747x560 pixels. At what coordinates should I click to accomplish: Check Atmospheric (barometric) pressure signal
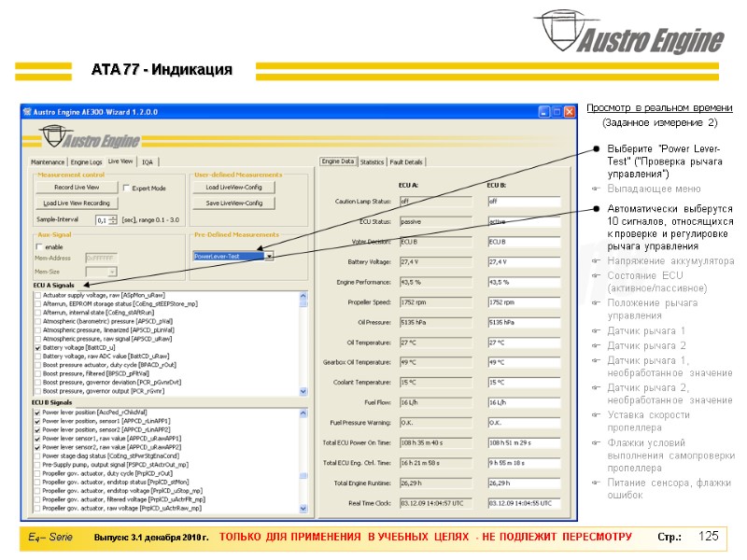37,321
